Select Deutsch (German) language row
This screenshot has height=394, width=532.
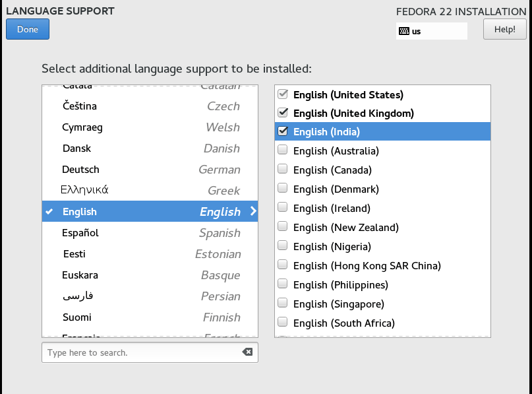click(150, 169)
